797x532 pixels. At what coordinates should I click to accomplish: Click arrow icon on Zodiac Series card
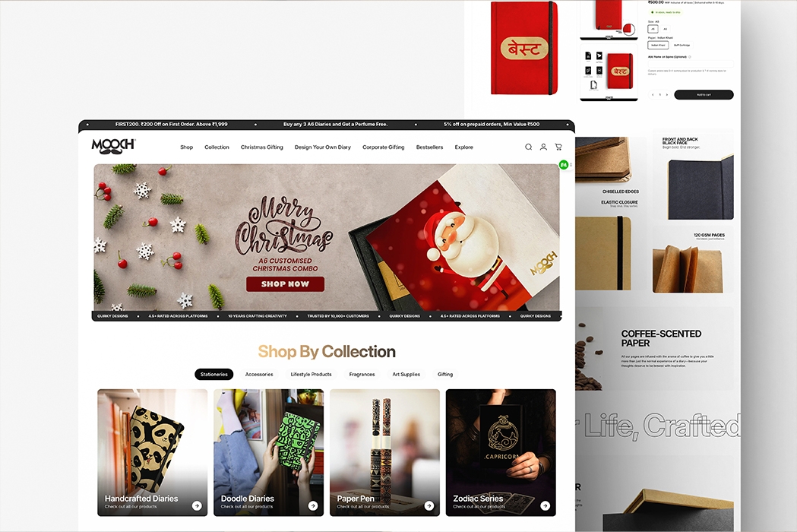[x=545, y=505]
